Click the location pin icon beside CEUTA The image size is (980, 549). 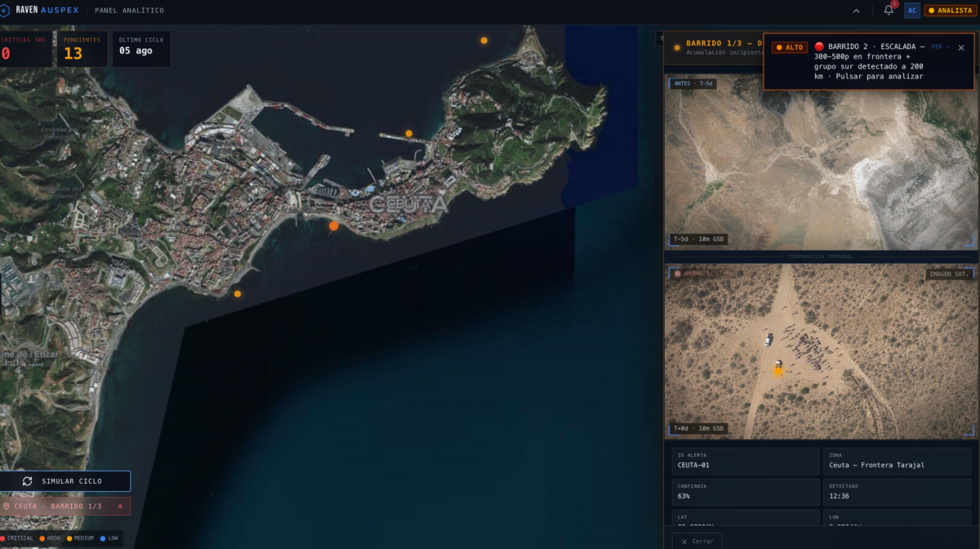point(7,506)
